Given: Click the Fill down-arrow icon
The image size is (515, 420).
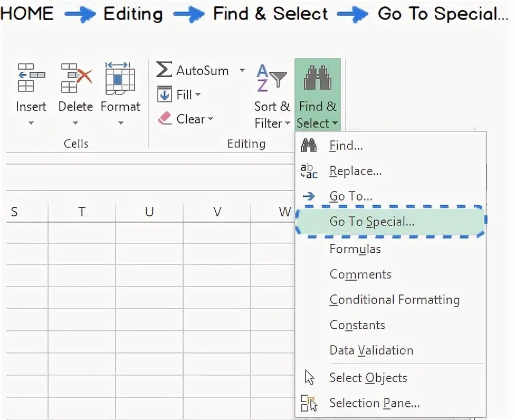Looking at the screenshot, I should tap(165, 95).
